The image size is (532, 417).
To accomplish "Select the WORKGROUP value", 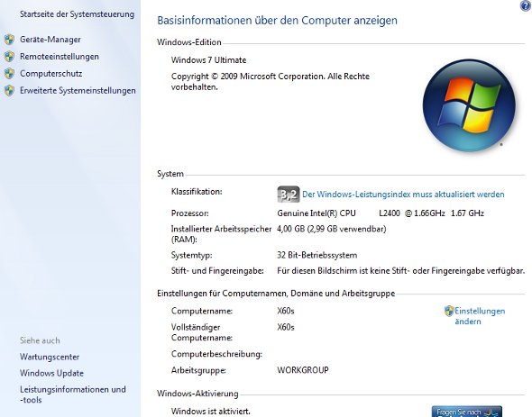I will (303, 370).
